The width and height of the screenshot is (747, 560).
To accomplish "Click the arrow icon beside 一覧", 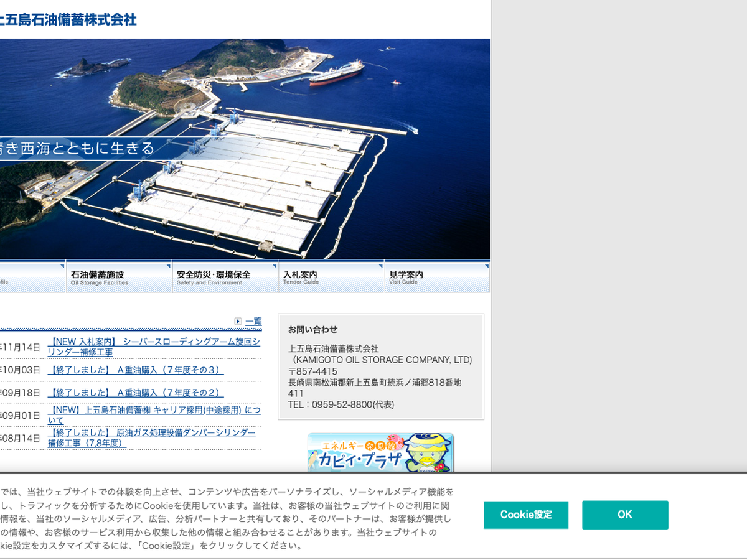I will pos(238,321).
